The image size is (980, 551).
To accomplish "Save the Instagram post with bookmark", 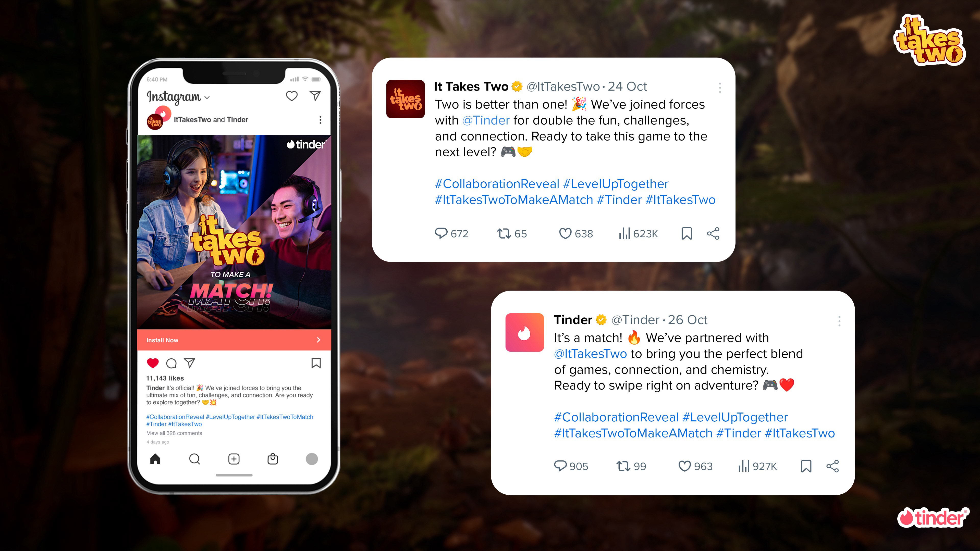I will point(316,363).
